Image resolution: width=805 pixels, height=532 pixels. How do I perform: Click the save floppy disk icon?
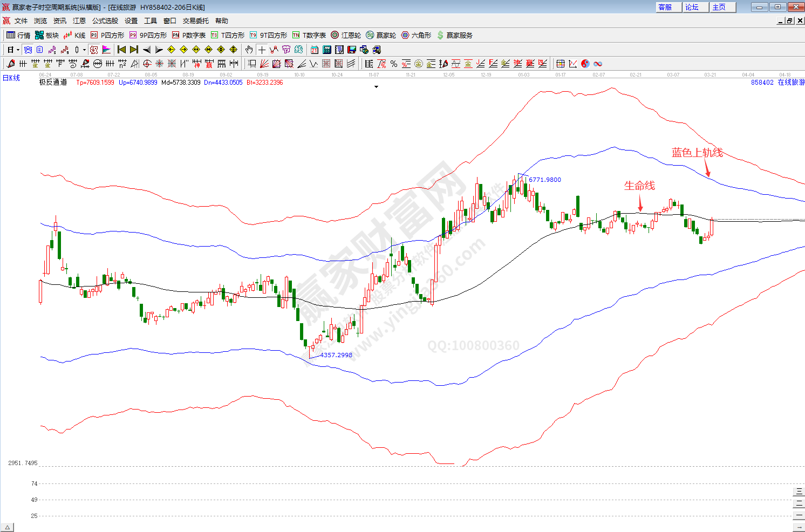pos(352,50)
